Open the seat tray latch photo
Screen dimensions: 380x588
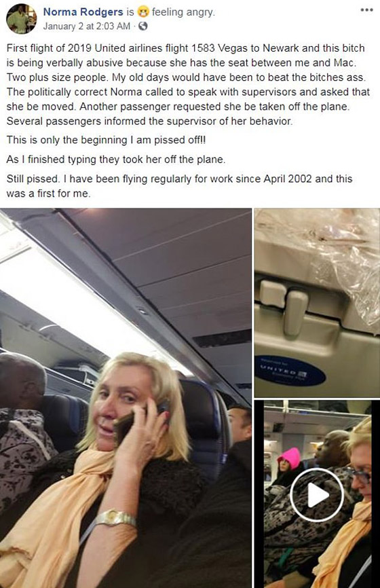(317, 303)
